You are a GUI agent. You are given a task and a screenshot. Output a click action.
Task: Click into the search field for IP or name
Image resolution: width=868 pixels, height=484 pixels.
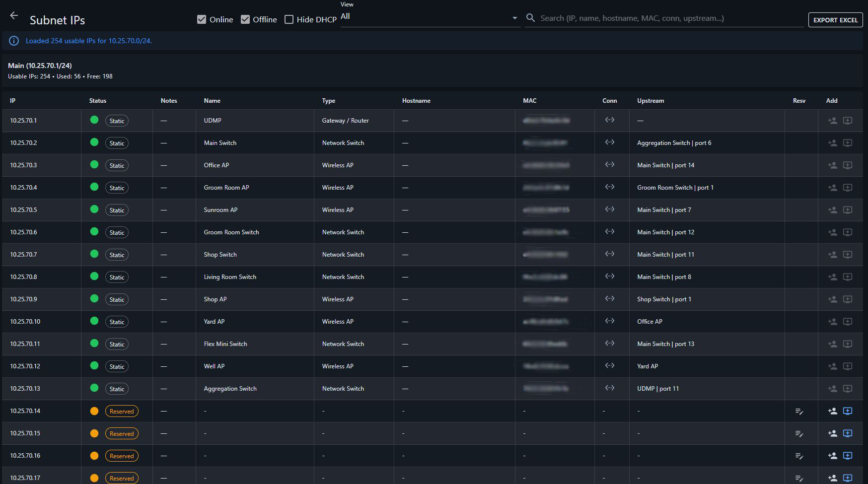665,18
